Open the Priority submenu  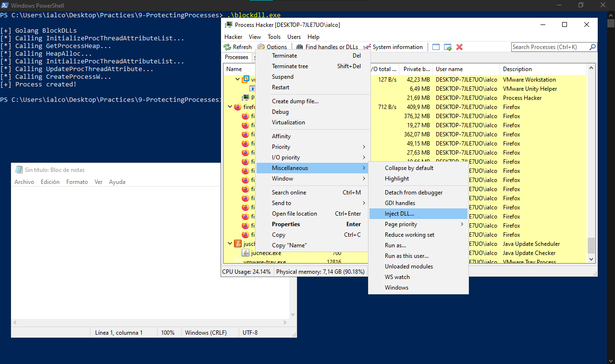tap(312, 147)
